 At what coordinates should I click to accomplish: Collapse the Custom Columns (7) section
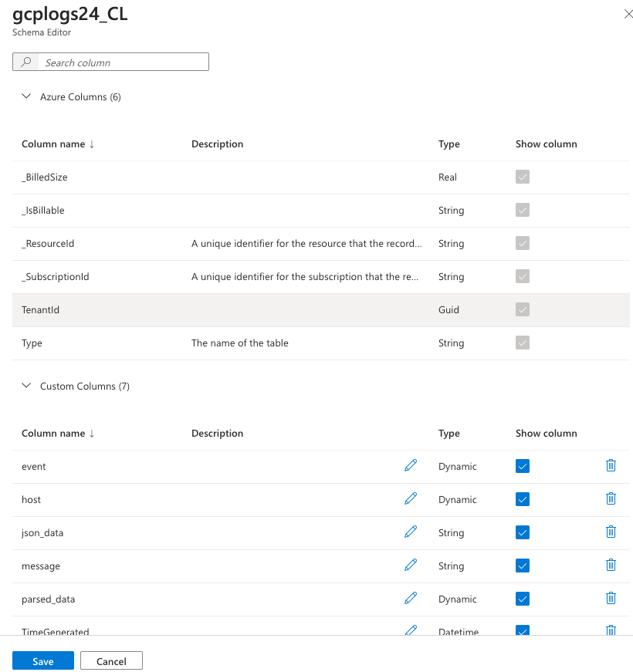26,386
